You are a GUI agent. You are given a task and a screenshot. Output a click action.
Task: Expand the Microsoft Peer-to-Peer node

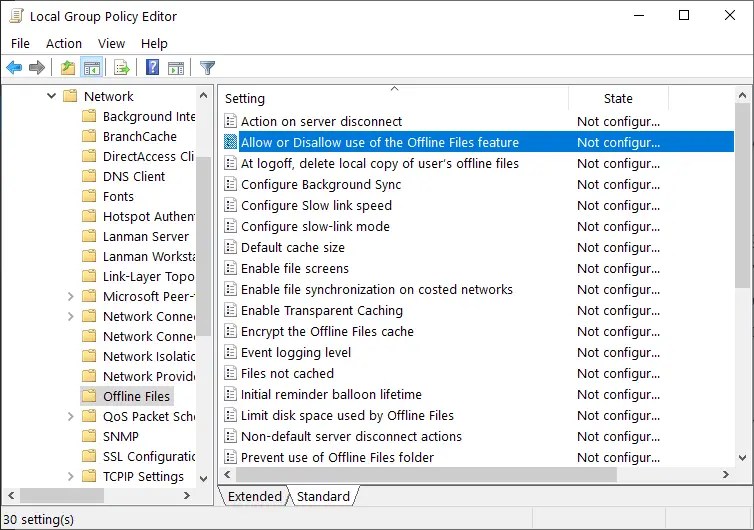click(x=71, y=296)
